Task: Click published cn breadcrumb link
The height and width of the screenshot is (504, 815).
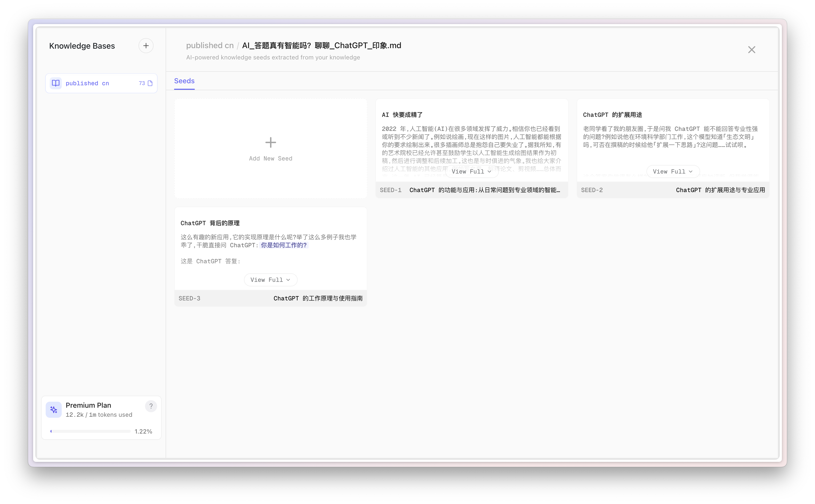Action: [210, 46]
